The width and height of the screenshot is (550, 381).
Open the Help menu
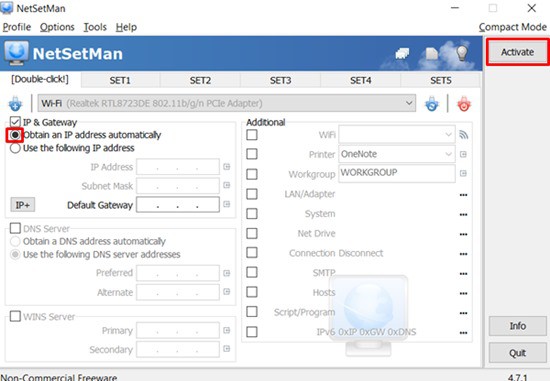pos(126,27)
